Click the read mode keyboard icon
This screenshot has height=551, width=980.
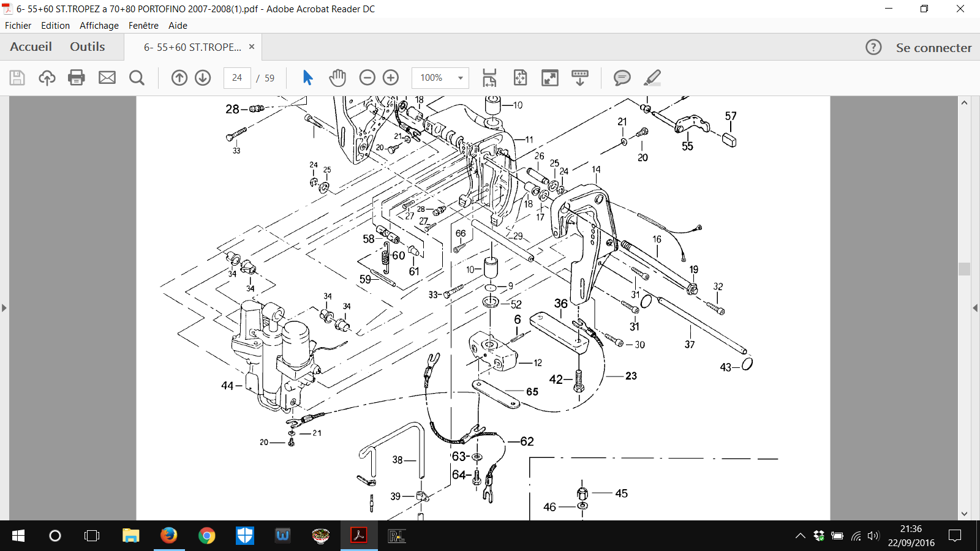(x=579, y=78)
